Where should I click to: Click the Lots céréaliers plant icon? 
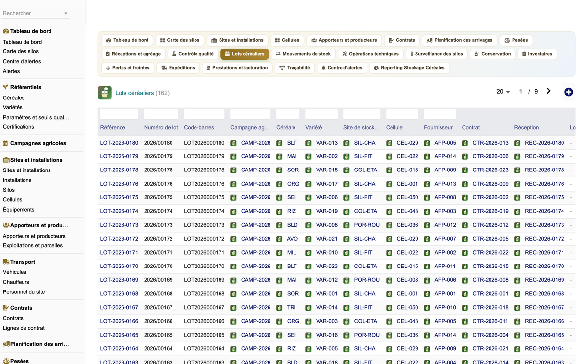coord(104,93)
